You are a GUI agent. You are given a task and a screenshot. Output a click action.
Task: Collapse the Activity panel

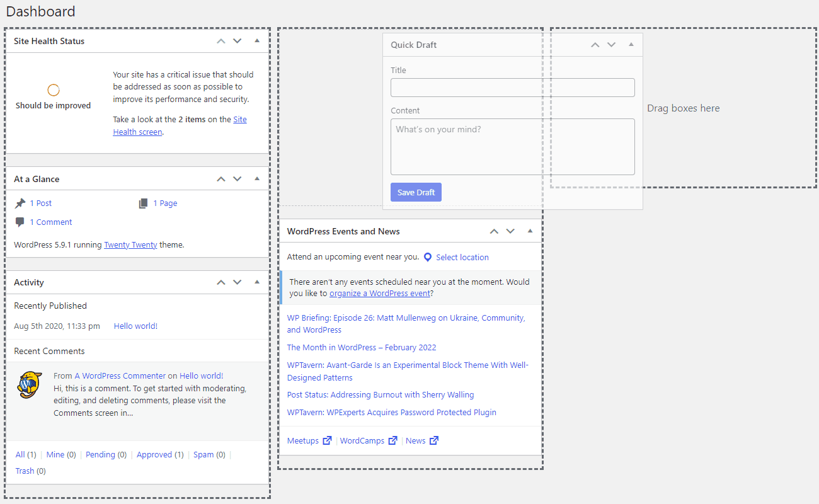point(257,282)
